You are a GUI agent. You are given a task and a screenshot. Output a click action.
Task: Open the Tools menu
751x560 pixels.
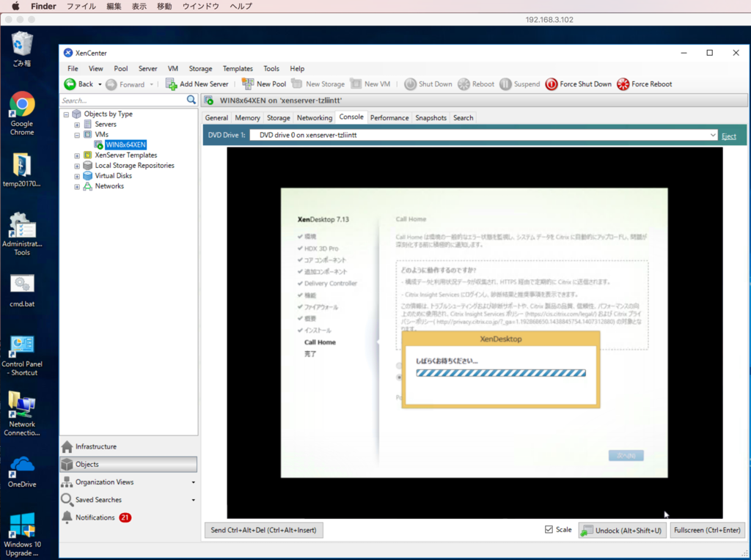coord(271,69)
